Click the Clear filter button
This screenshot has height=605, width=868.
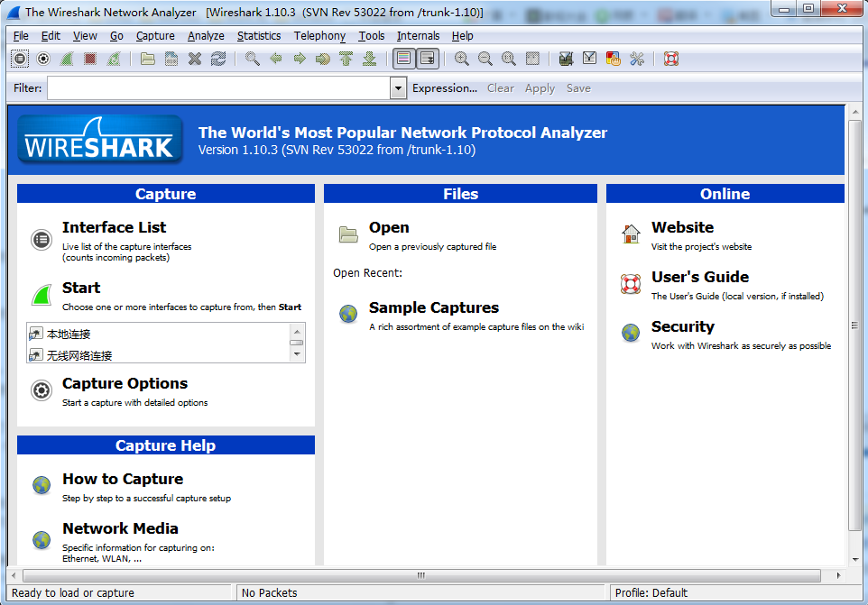pos(501,88)
